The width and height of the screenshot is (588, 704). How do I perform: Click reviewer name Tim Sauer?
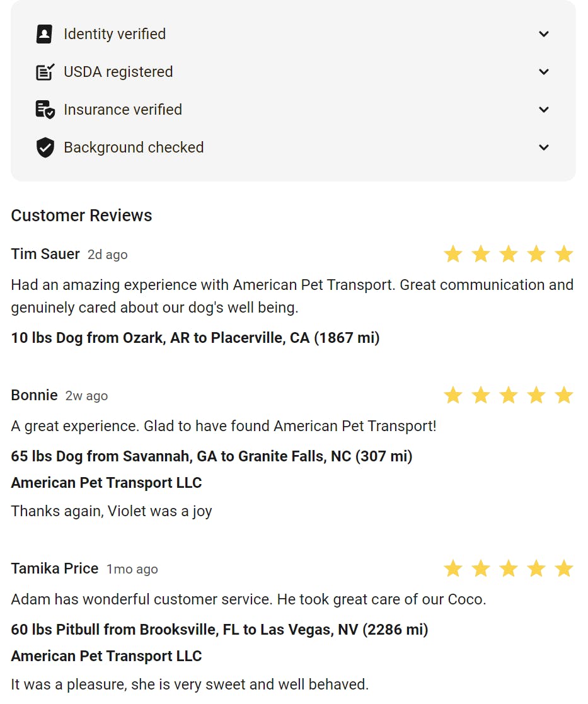coord(45,254)
